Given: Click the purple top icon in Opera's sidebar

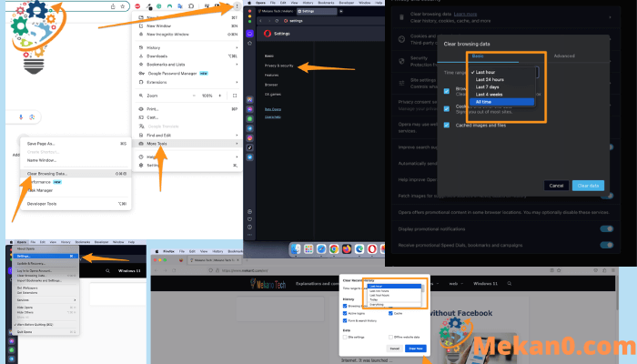Looking at the screenshot, I should tap(250, 34).
